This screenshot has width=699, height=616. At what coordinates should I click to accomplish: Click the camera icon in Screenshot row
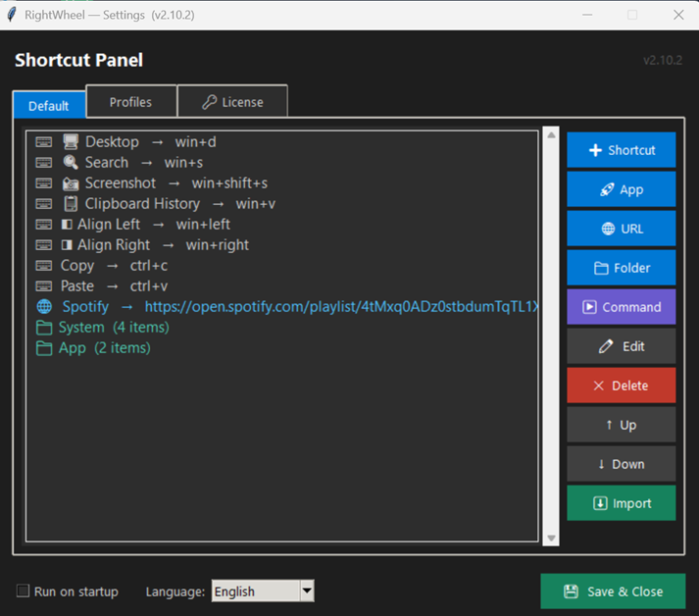click(x=71, y=183)
